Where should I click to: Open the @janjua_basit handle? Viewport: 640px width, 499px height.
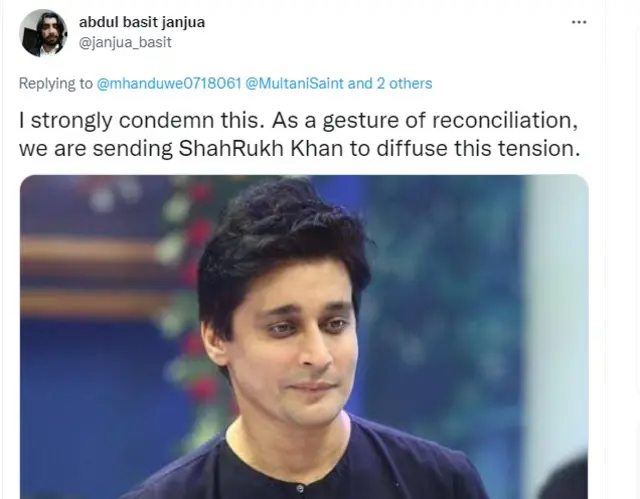point(125,42)
